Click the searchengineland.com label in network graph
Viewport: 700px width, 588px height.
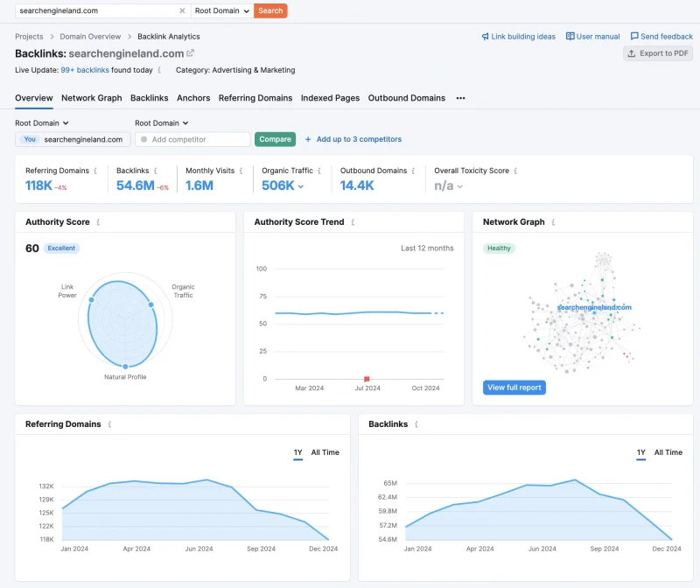pos(594,307)
